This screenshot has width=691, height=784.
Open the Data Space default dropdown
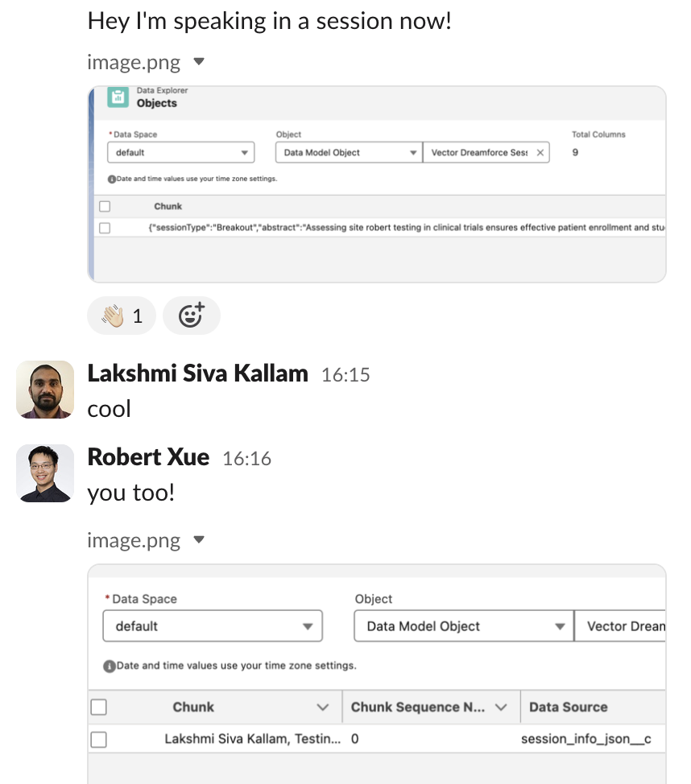(x=213, y=626)
